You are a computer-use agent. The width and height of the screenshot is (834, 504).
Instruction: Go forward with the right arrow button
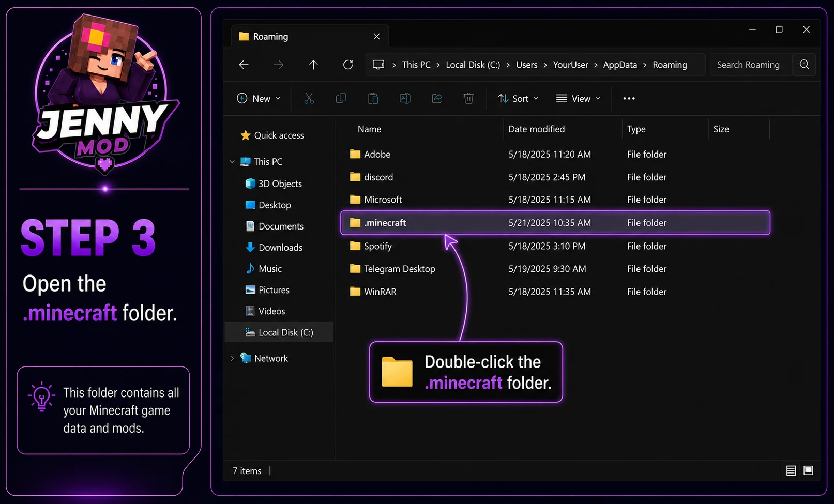[279, 65]
